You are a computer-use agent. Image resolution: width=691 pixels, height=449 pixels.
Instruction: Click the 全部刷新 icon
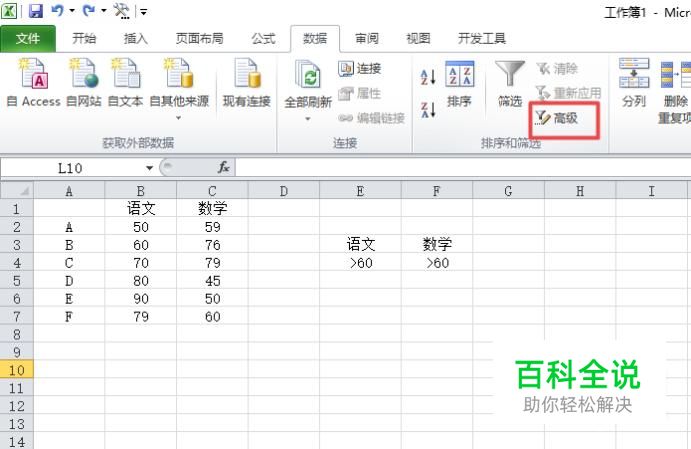pyautogui.click(x=308, y=74)
